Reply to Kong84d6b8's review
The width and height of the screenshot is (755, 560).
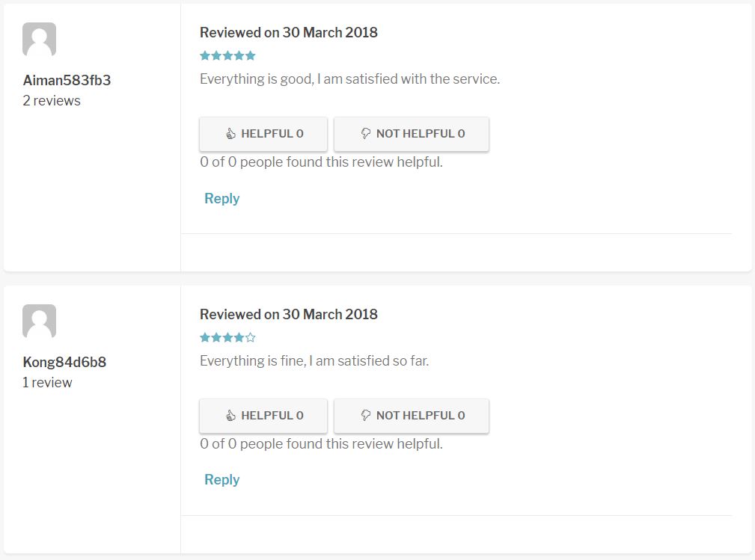[222, 480]
